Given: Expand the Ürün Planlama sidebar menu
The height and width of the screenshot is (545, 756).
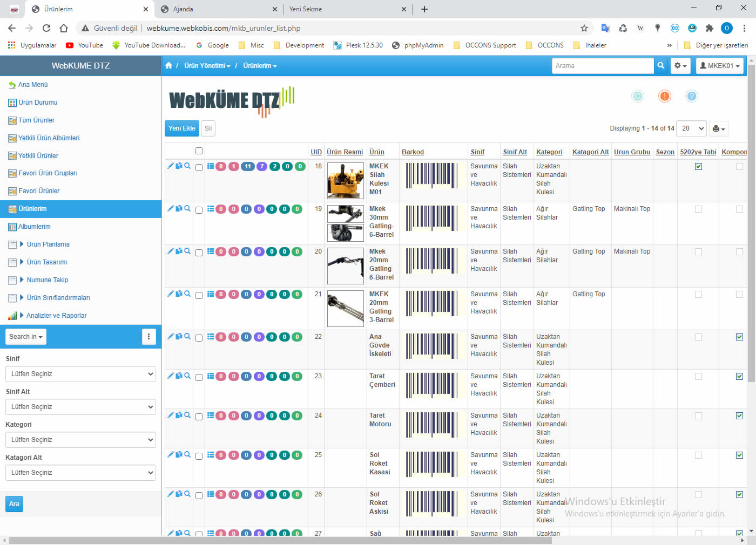Looking at the screenshot, I should point(48,244).
